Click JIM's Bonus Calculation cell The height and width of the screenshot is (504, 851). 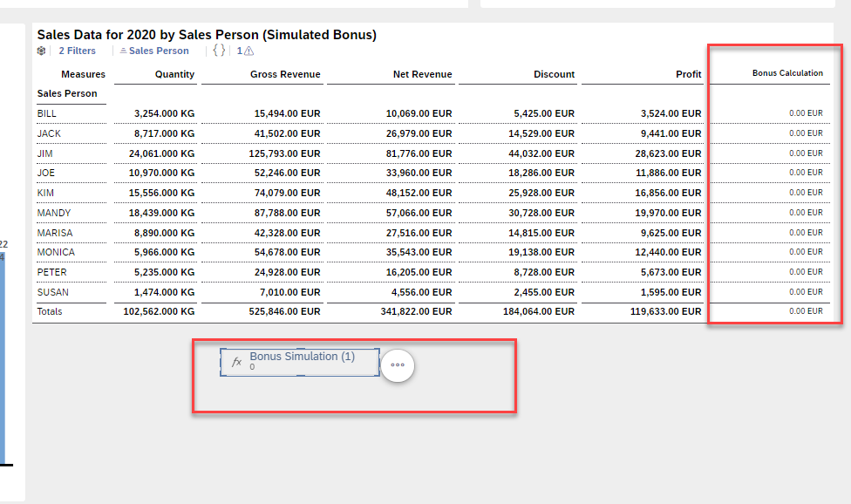(805, 153)
